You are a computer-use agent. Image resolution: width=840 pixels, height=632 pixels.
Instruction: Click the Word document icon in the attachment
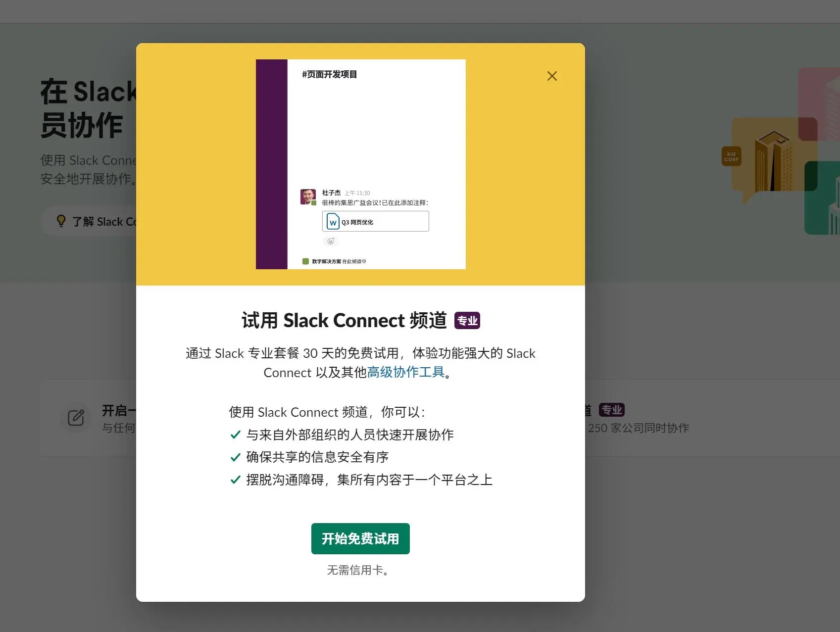pos(333,222)
